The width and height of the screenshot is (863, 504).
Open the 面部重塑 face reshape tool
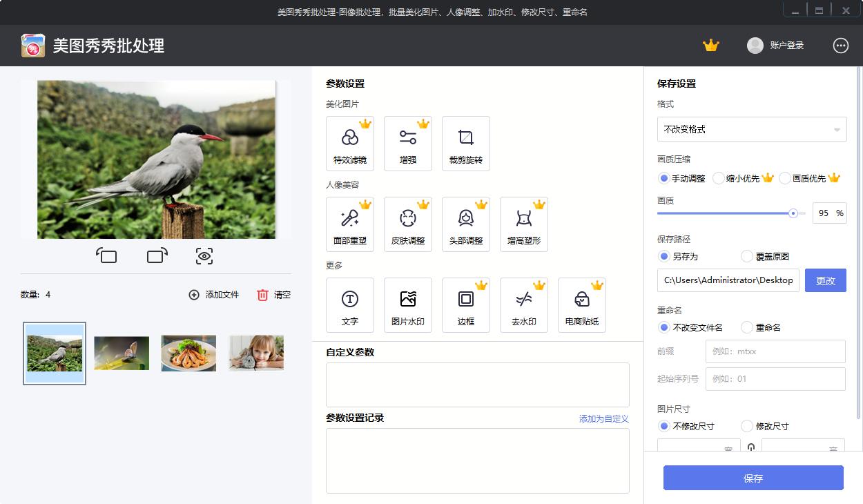tap(350, 224)
